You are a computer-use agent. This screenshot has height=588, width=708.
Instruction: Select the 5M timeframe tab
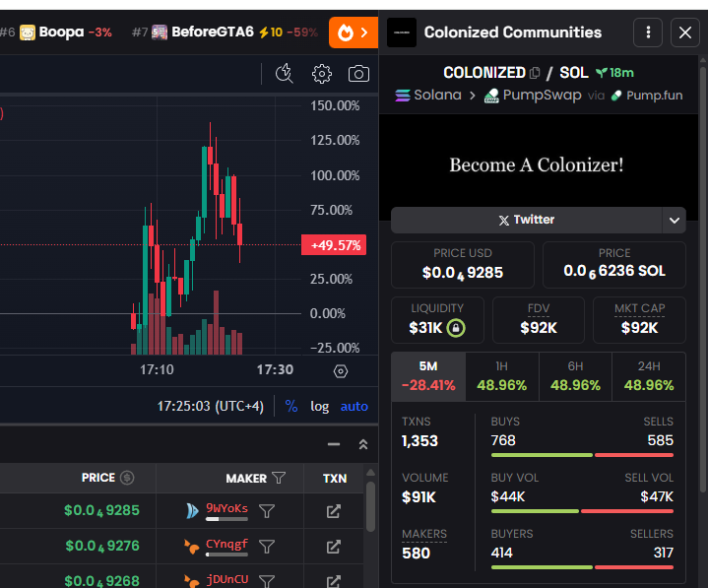pos(428,376)
